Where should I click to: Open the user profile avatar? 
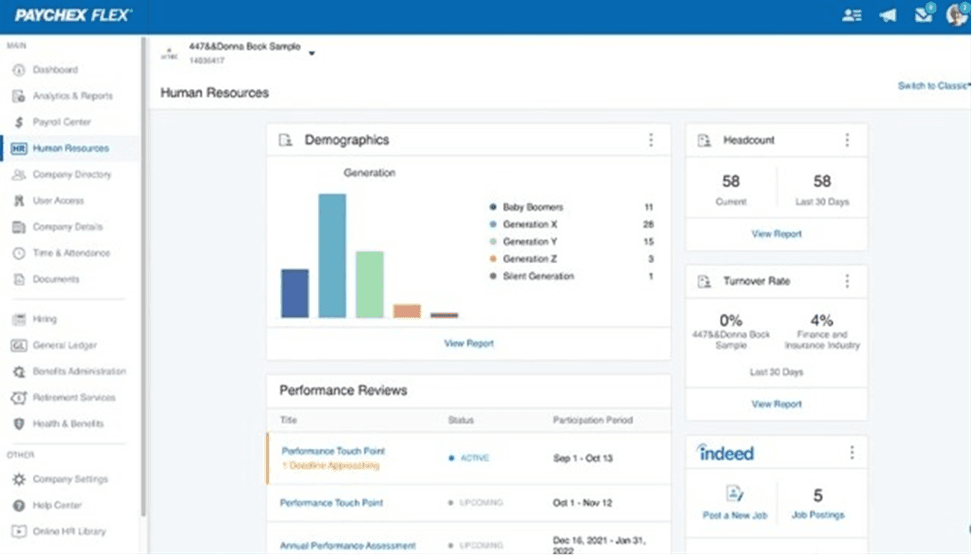pyautogui.click(x=956, y=15)
